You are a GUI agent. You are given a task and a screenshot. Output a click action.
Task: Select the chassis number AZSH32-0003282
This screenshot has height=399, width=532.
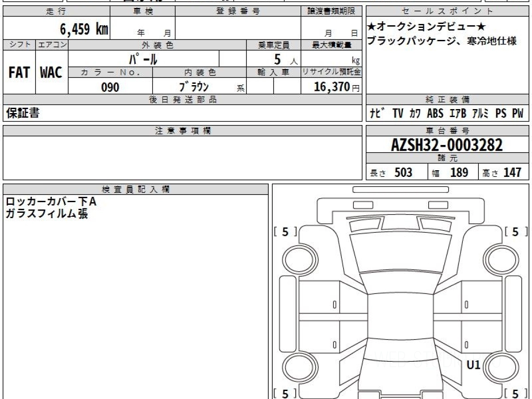pyautogui.click(x=447, y=145)
